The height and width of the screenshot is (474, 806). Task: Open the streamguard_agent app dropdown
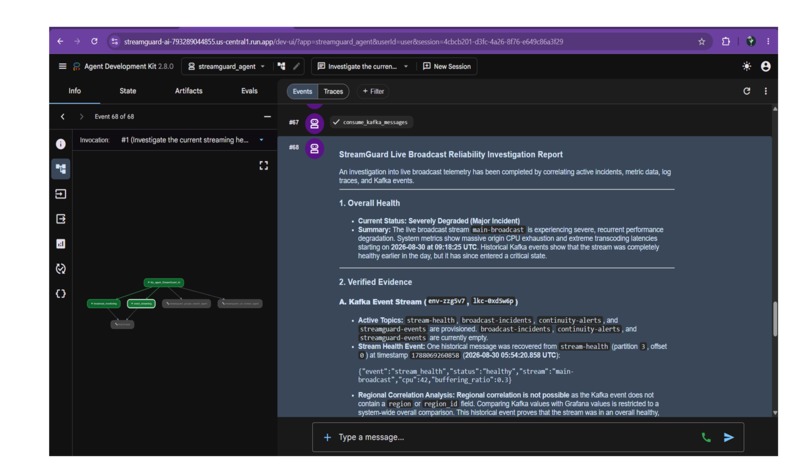(x=227, y=66)
